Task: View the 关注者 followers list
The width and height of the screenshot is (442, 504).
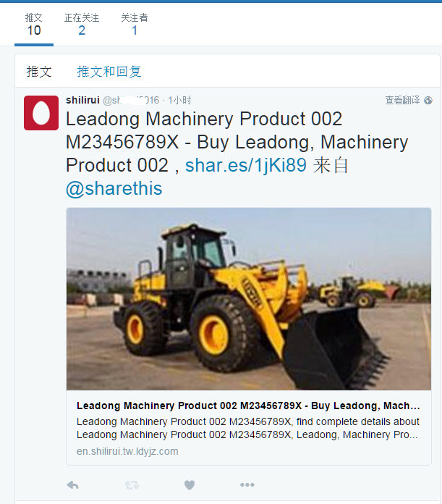Action: pos(135,25)
